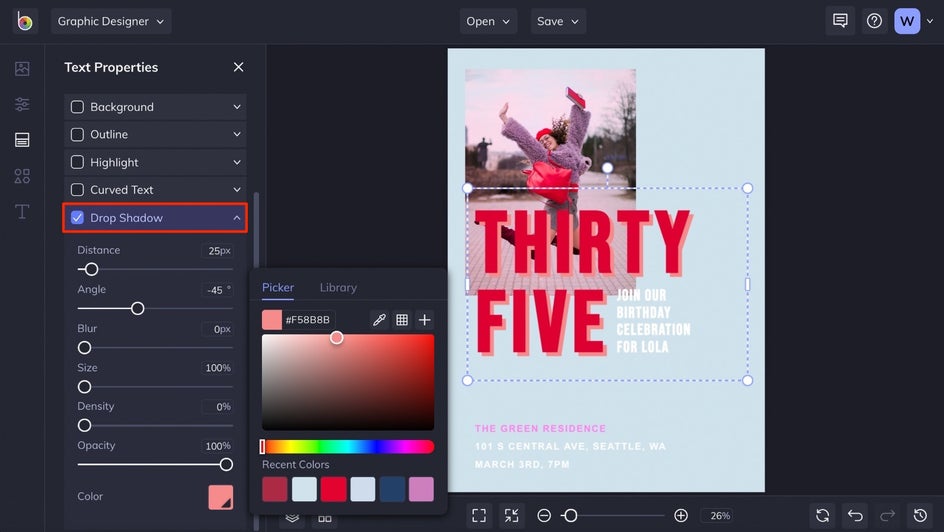
Task: Click the Blur slider handle
Action: 84,347
